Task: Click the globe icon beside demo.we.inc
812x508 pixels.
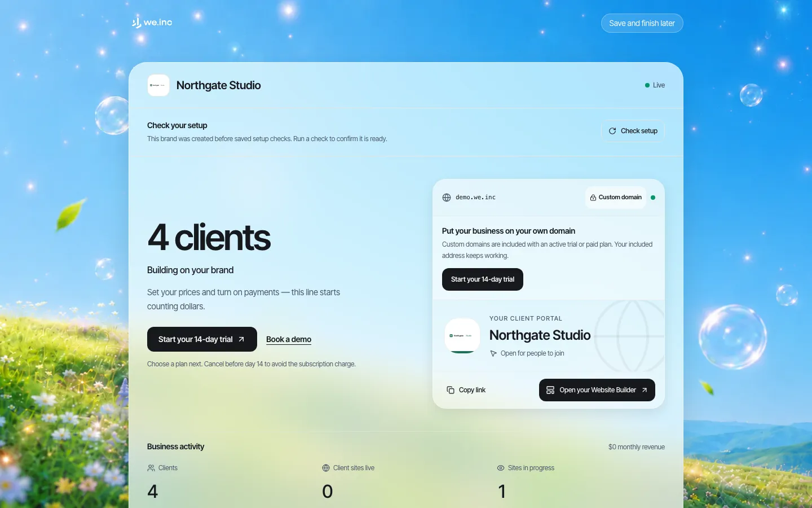Action: pyautogui.click(x=447, y=198)
